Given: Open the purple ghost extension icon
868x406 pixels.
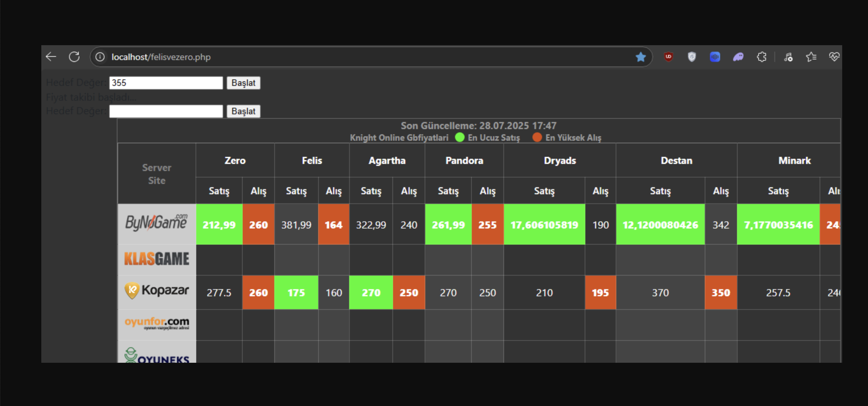Looking at the screenshot, I should coord(738,57).
